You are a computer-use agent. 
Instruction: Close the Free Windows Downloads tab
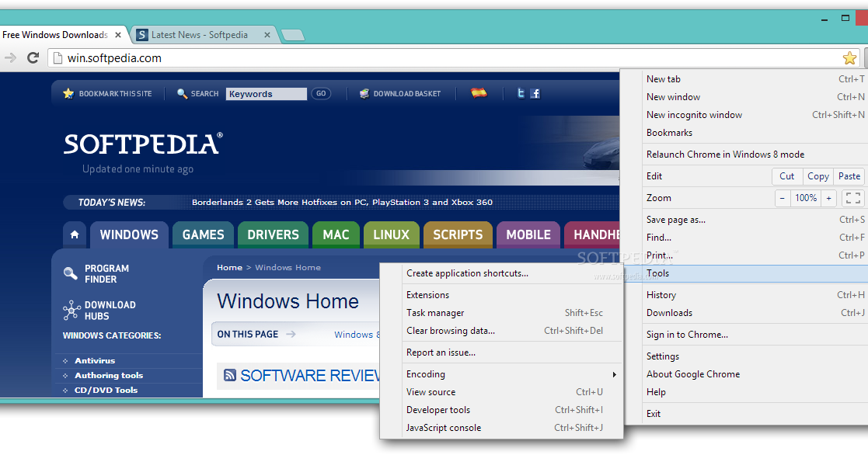(x=118, y=35)
